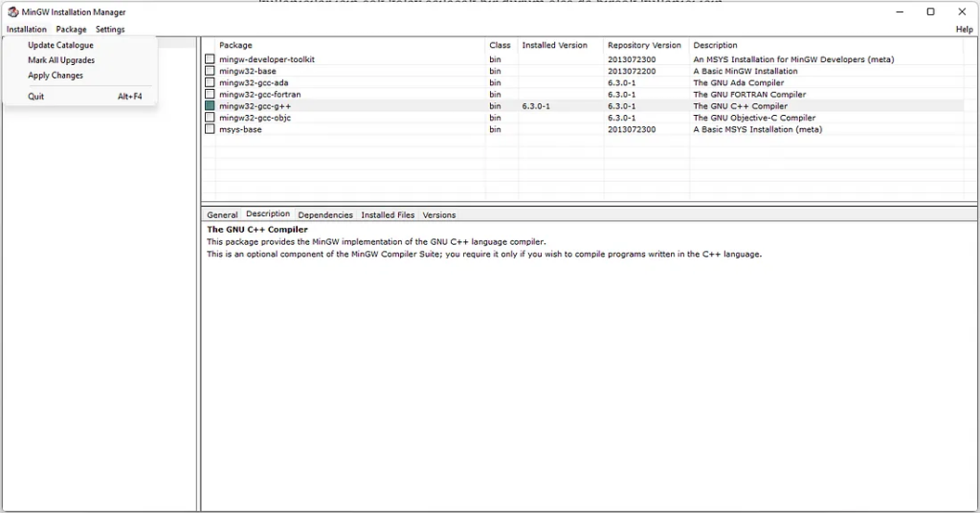Sort by the Class column header
The image size is (980, 513).
[x=500, y=45]
